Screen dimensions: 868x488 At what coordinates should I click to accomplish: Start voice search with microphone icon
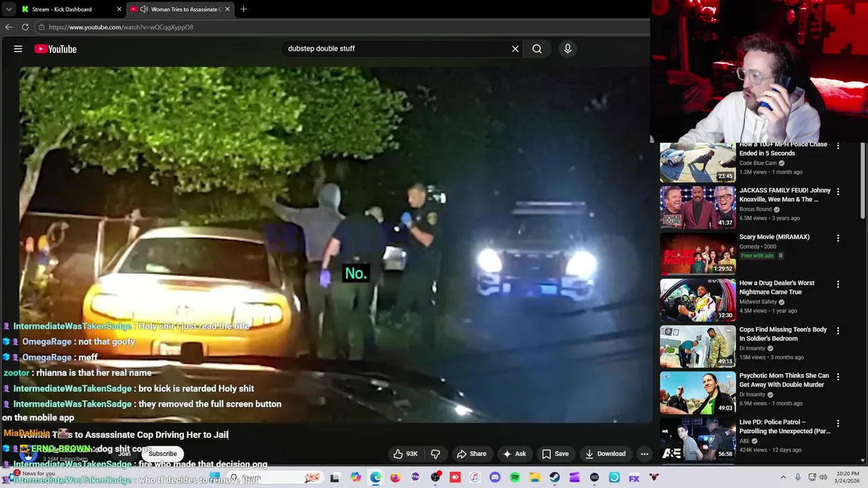(x=568, y=49)
